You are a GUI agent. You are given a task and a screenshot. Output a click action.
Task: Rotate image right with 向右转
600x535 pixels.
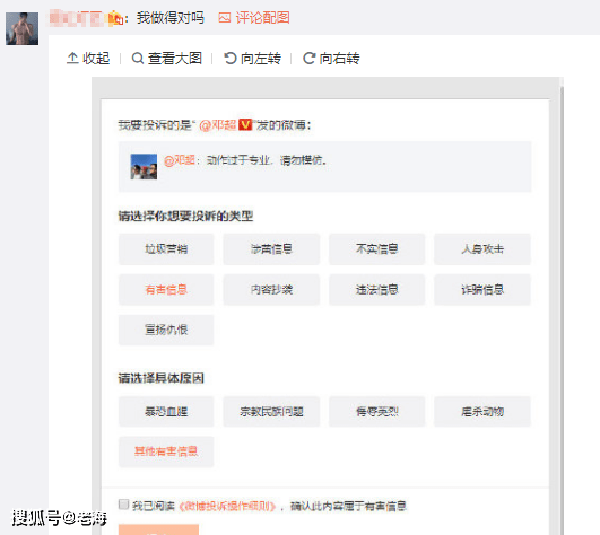(x=339, y=58)
